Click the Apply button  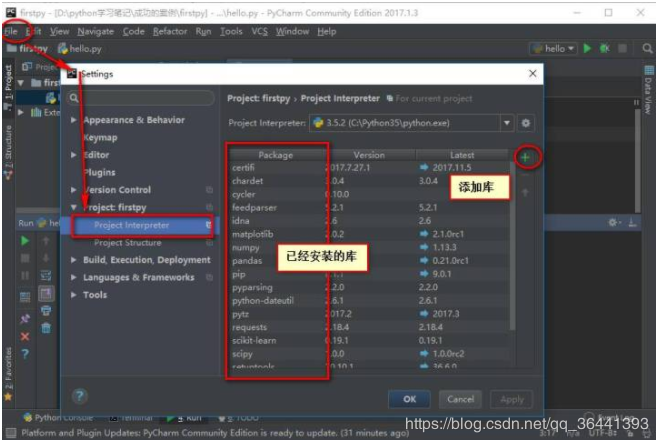click(512, 399)
